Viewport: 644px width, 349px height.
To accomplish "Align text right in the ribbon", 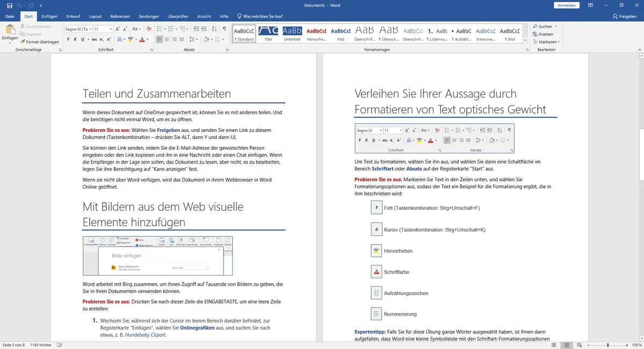I will (x=174, y=39).
